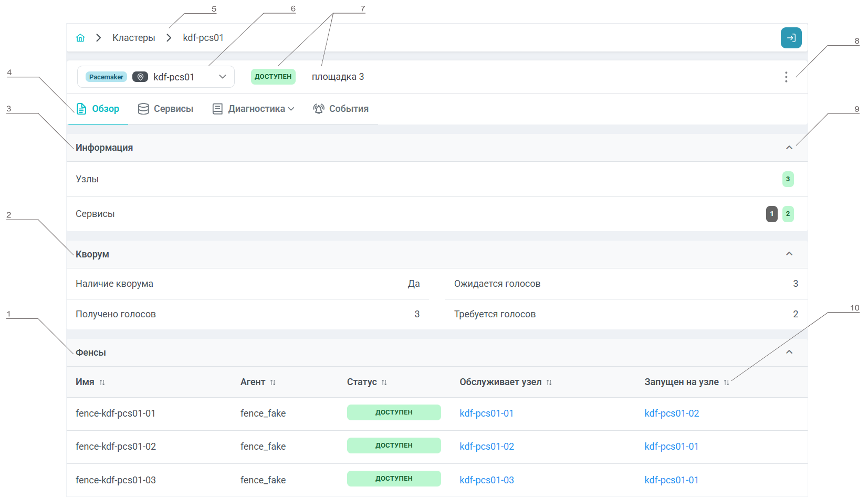The height and width of the screenshot is (497, 868).
Task: Open node kdf-pcs01-01 in Обслуживает узел column
Action: click(x=486, y=413)
